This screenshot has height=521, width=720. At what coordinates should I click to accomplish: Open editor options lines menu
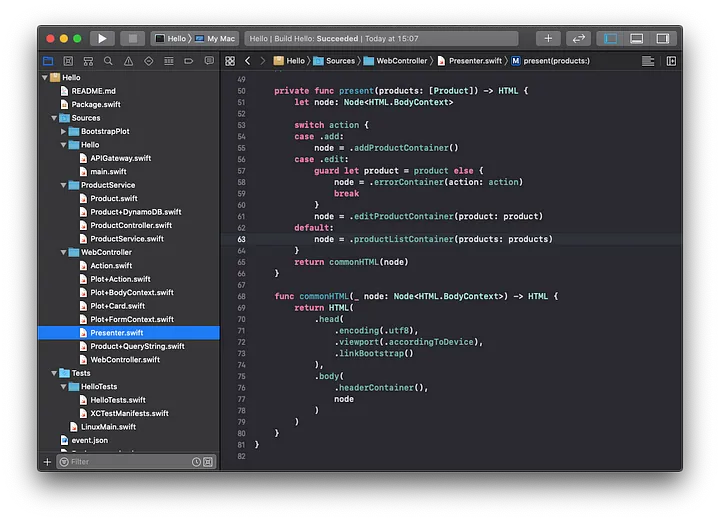click(648, 61)
